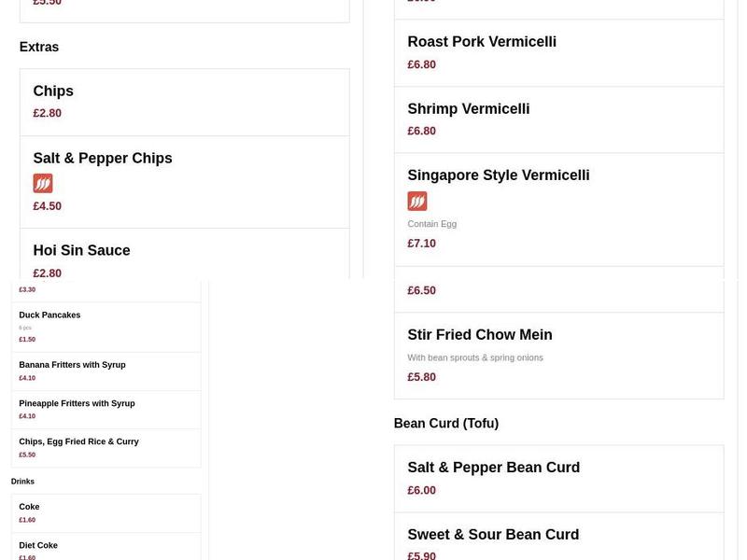Select Banana Fritters with Syrup
This screenshot has height=560, width=747.
coord(73,365)
